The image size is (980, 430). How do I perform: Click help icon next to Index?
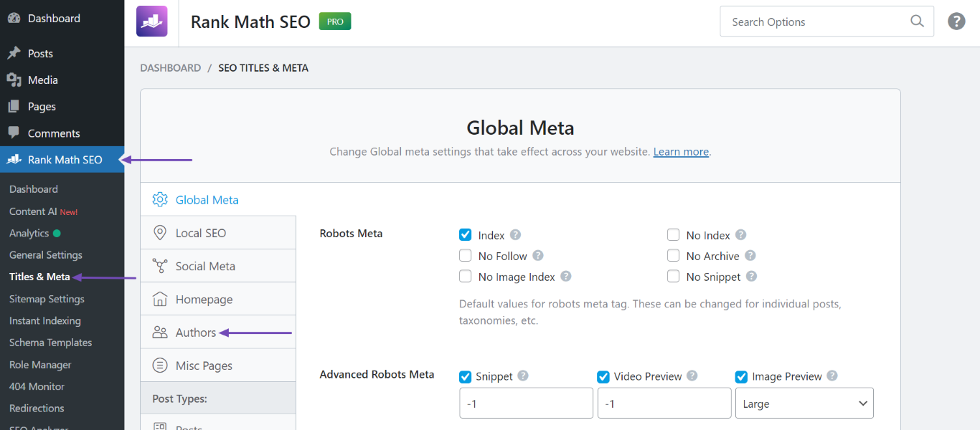click(x=515, y=235)
